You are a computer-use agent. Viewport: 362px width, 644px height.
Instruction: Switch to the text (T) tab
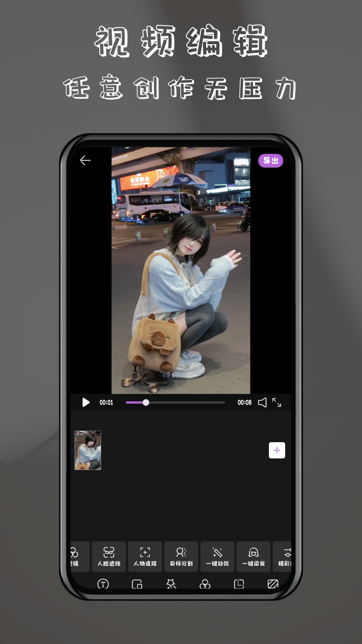103,584
